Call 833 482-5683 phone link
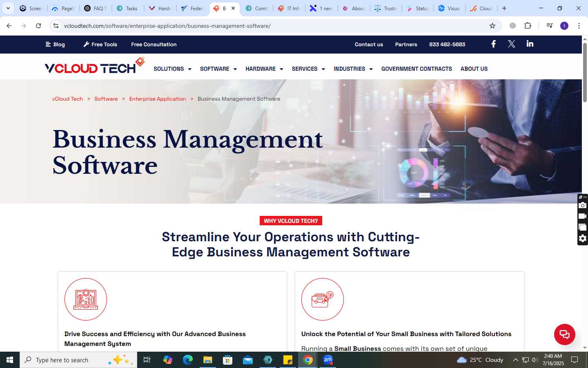The image size is (588, 368). tap(447, 44)
